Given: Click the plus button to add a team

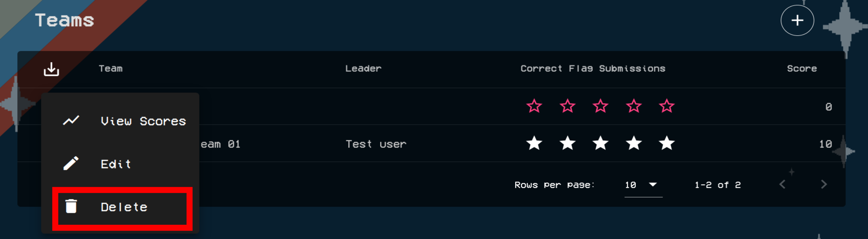Looking at the screenshot, I should point(797,21).
